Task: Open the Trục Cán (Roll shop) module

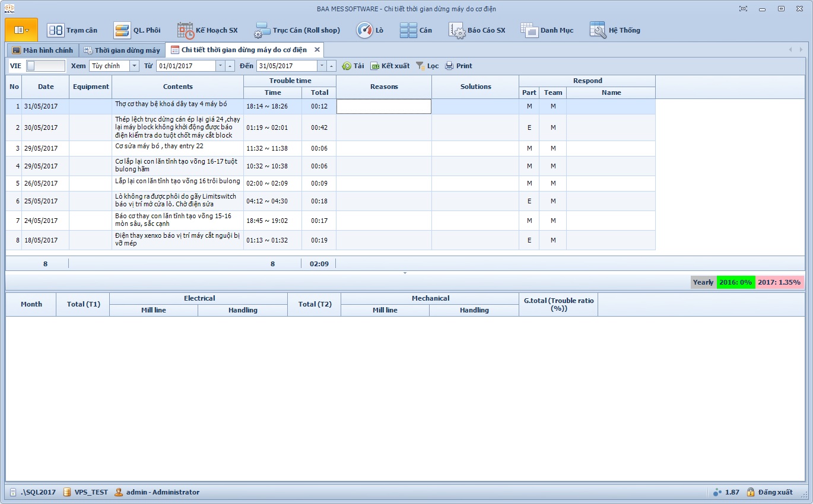Action: (297, 30)
